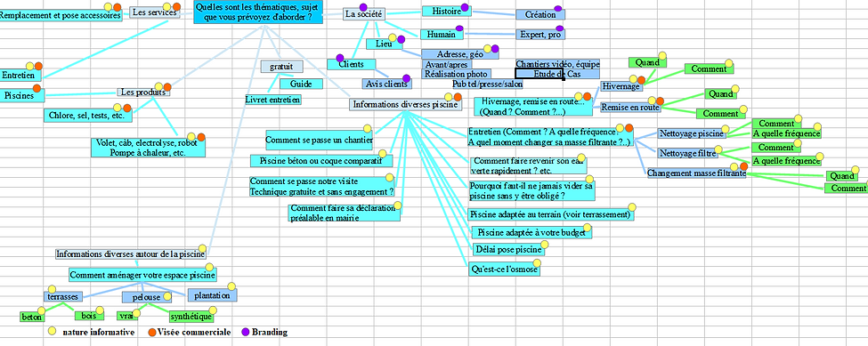This screenshot has width=868, height=346.
Task: Click the orange dot on "Changement masse filtrante"
Action: pos(743,165)
